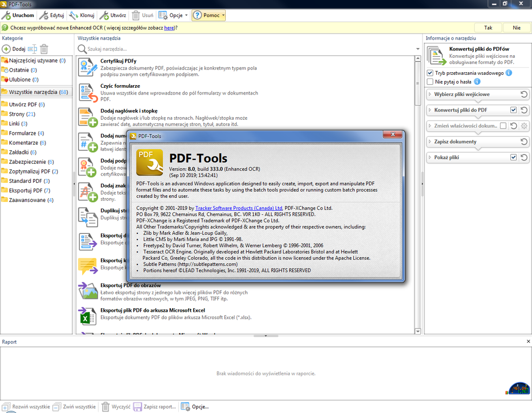The width and height of the screenshot is (532, 413).
Task: Open the Opcje dropdown in top toolbar
Action: point(173,15)
